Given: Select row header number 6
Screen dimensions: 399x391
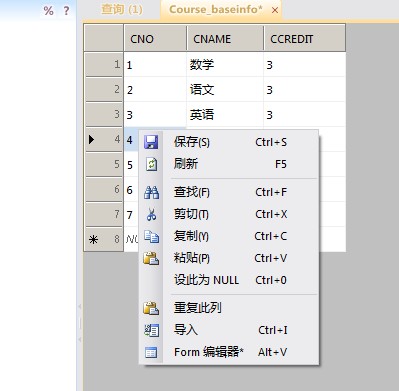Looking at the screenshot, I should [104, 189].
